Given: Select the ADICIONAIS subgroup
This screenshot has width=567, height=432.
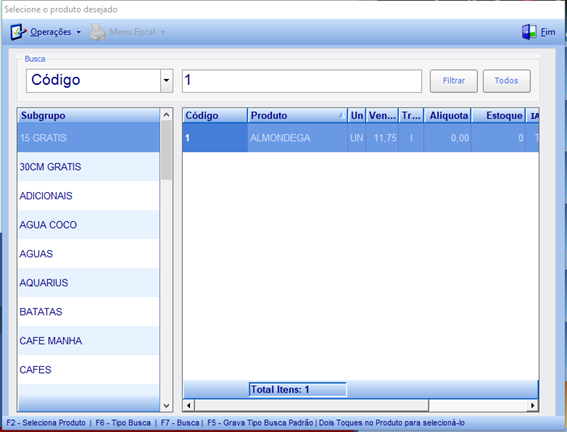Looking at the screenshot, I should (88, 196).
